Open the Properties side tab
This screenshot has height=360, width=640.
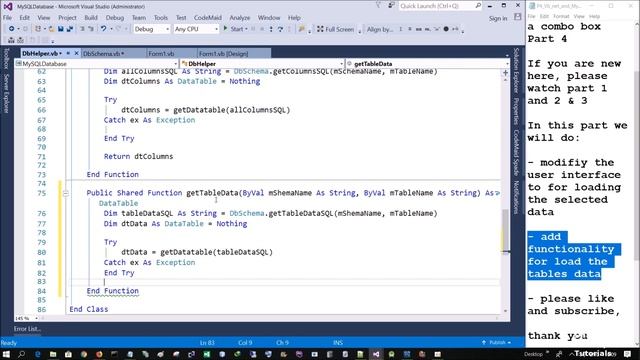coord(516,111)
